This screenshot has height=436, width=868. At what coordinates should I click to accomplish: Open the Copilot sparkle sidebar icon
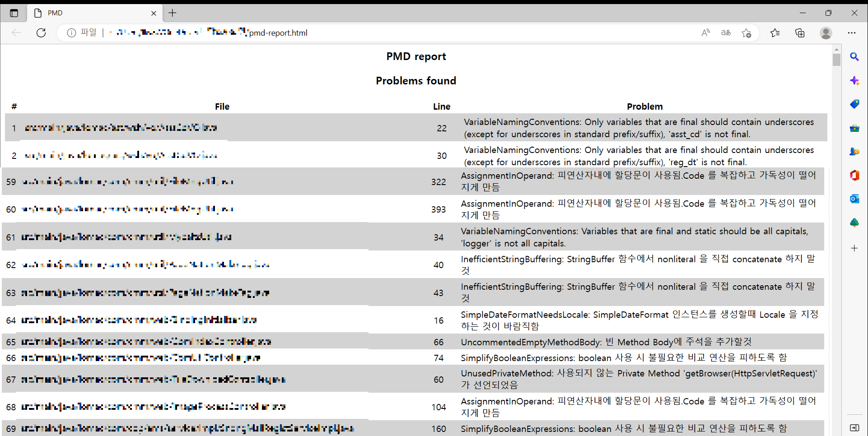(x=854, y=81)
